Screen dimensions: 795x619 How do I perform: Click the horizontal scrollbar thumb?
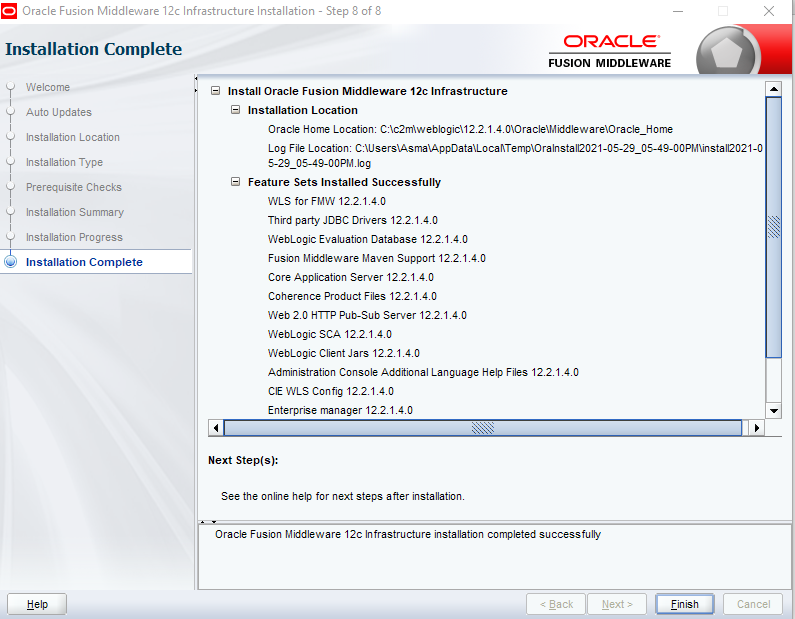pos(483,428)
